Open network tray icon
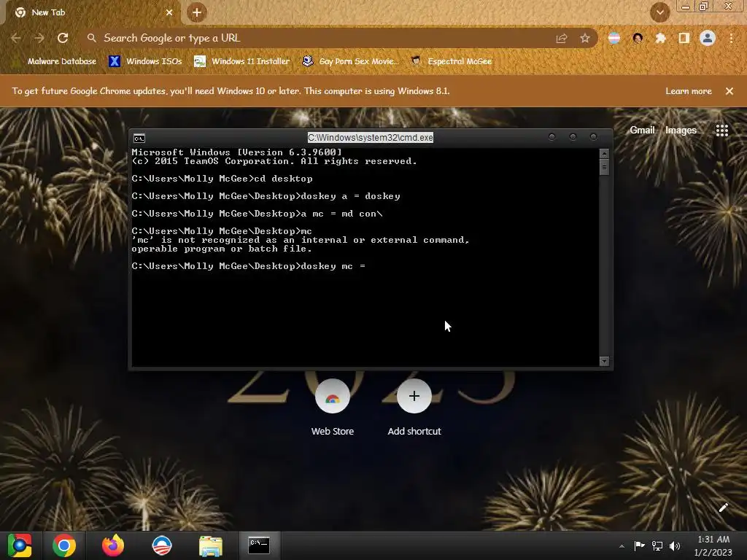The image size is (747, 560). coord(657,545)
